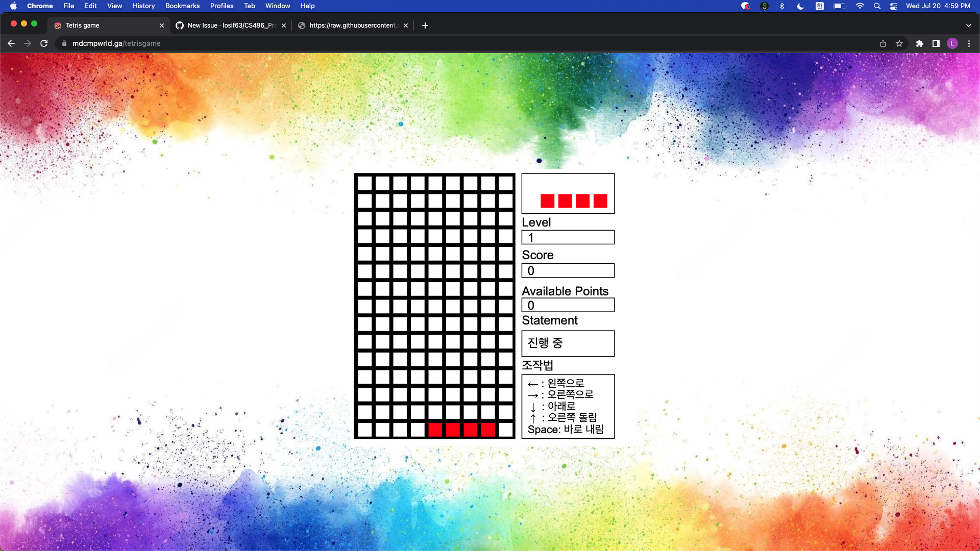Screen dimensions: 980x551
Task: Open a new tab with the plus button
Action: pos(425,25)
